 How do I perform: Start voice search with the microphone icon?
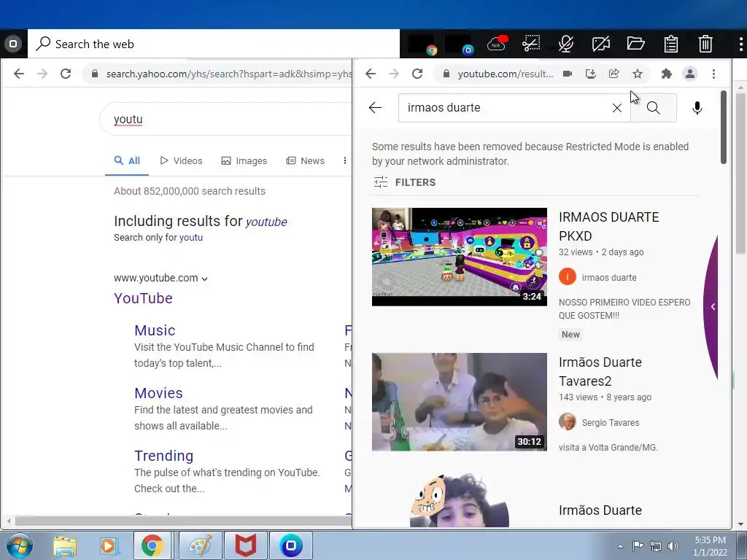(x=697, y=108)
